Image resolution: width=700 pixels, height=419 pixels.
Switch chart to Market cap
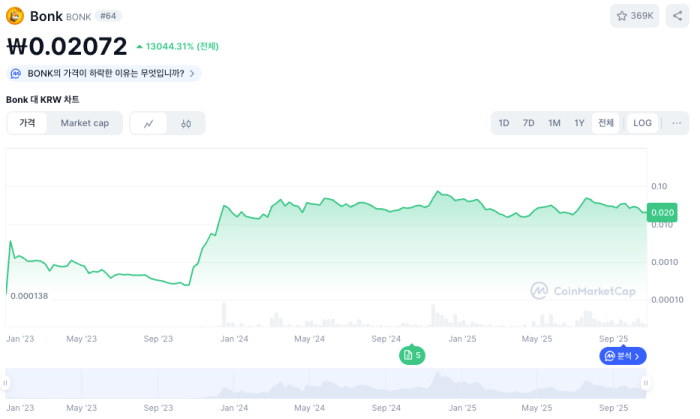[85, 123]
